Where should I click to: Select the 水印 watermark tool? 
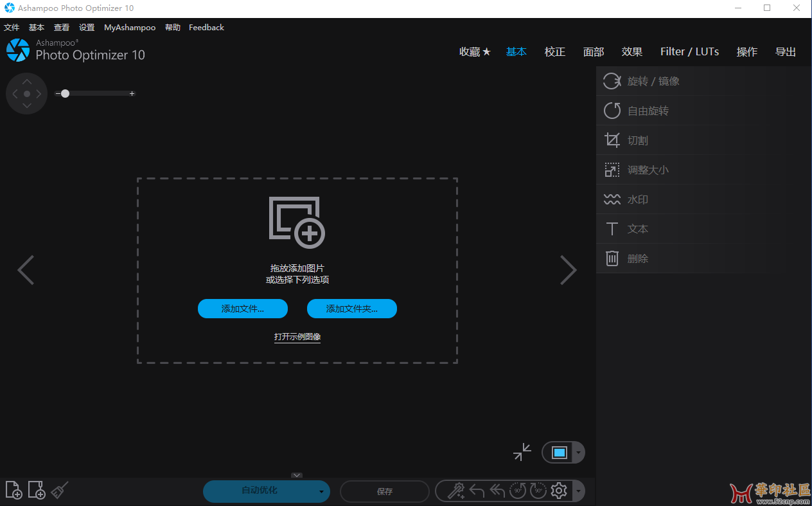coord(704,199)
